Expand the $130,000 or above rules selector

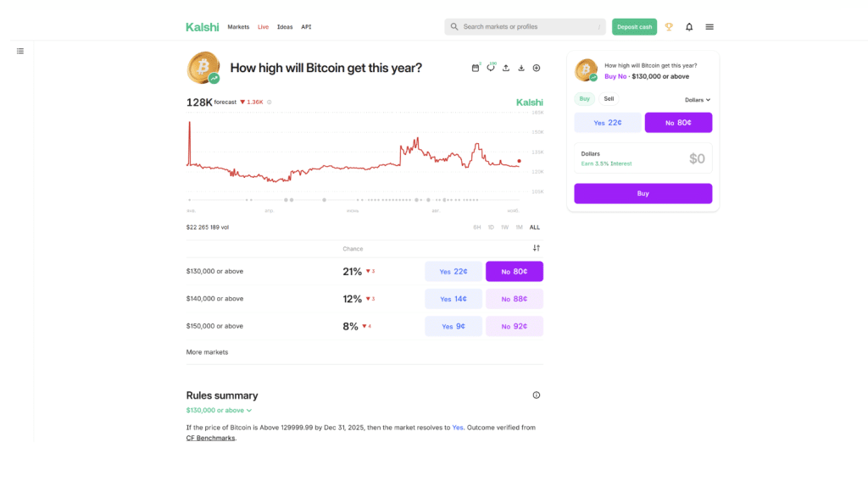(x=219, y=411)
